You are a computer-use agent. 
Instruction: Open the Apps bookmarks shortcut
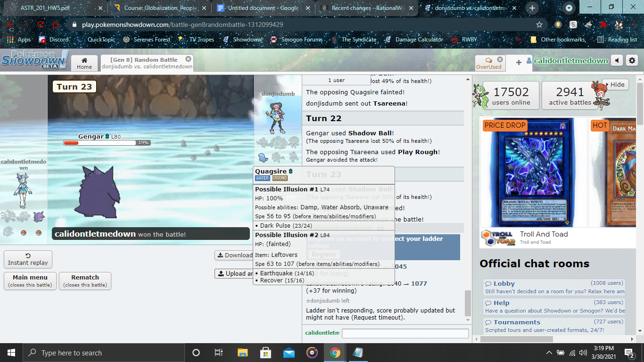pyautogui.click(x=19, y=40)
